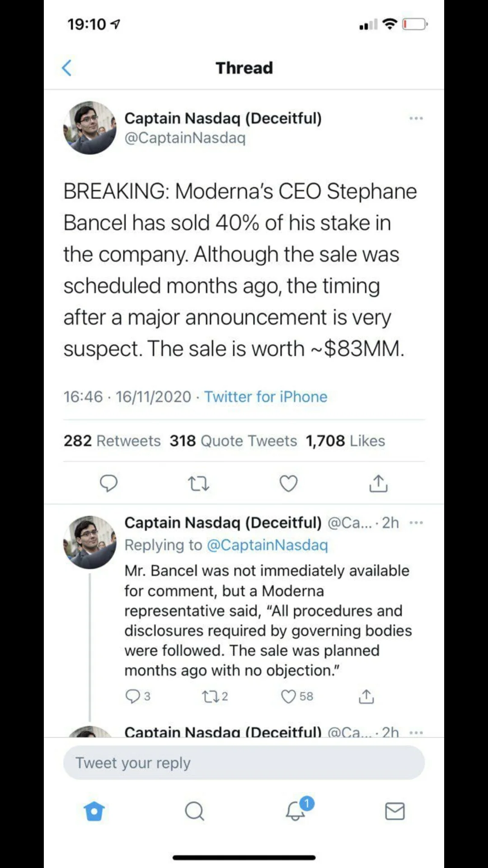Open the @CaptainNasdaq Replying-to link
Screen dimensions: 488x868
(267, 545)
